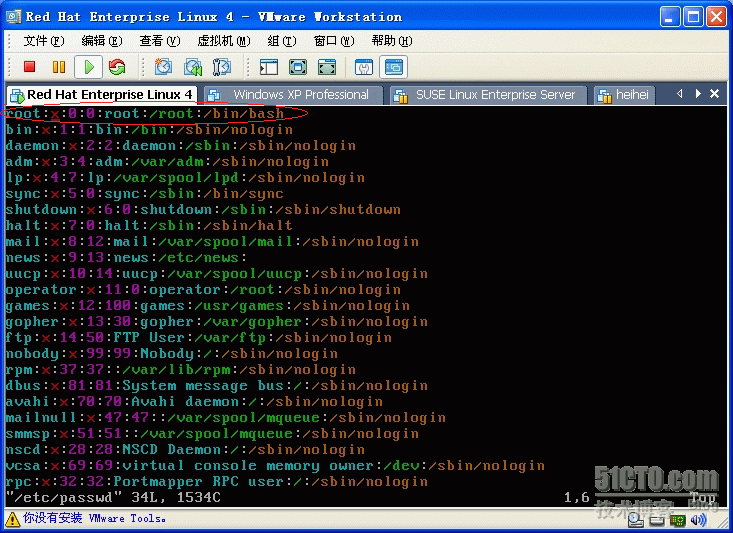The image size is (733, 533).
Task: Select the Console view toolbar icon
Action: 393,67
